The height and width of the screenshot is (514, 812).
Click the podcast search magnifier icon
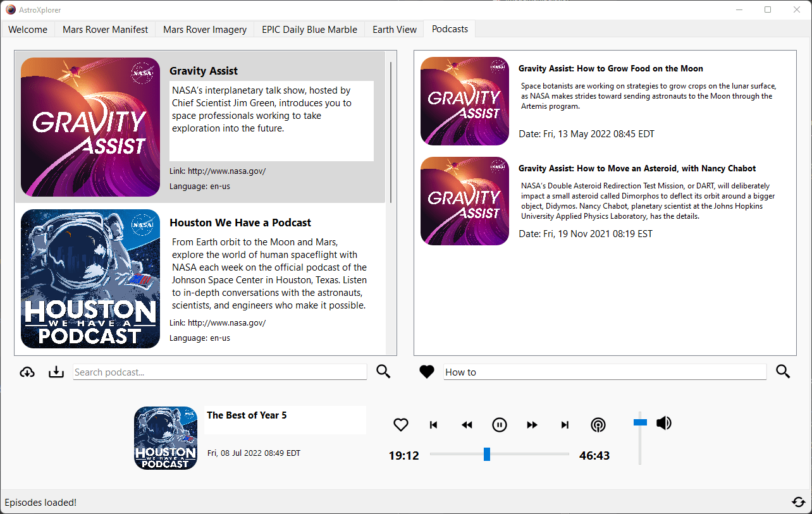383,372
